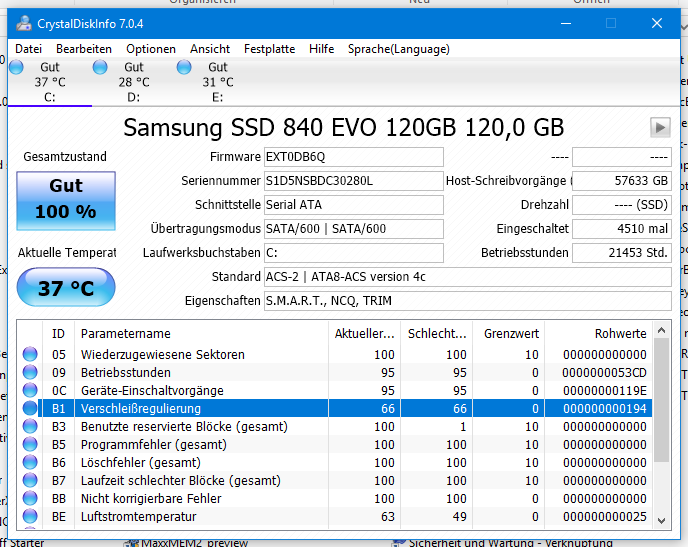Click the Eingeschaltet value 4510 mal
This screenshot has height=547, width=688.
click(x=622, y=229)
